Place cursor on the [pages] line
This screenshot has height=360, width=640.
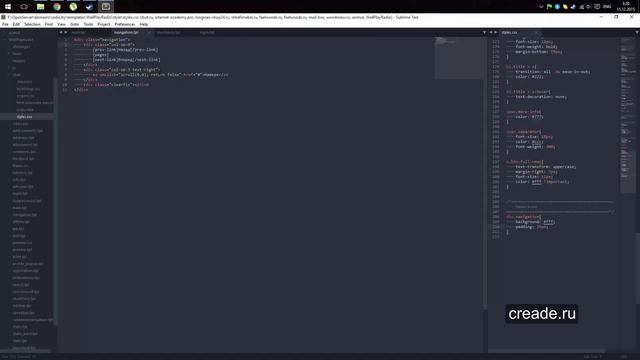tap(100, 55)
